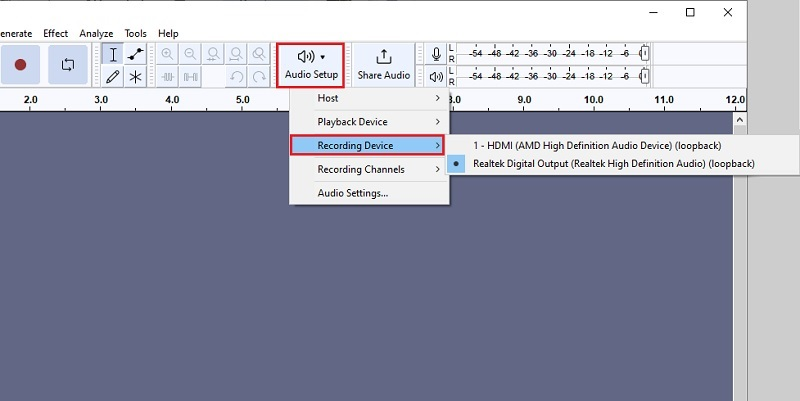This screenshot has height=401, width=800.
Task: Click the Zoom Out magnifier icon
Action: pyautogui.click(x=190, y=54)
